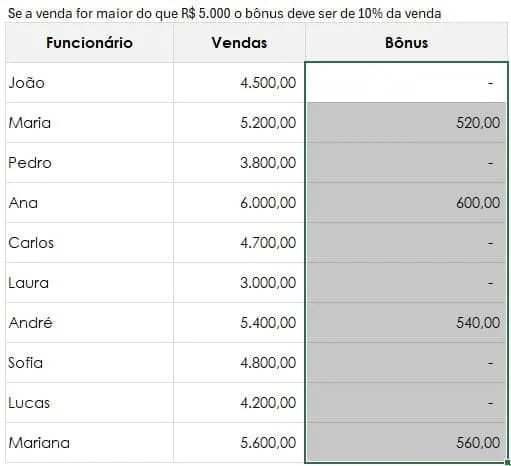The height and width of the screenshot is (466, 511).
Task: Click Ana's bonus cell 600,00
Action: [x=406, y=203]
